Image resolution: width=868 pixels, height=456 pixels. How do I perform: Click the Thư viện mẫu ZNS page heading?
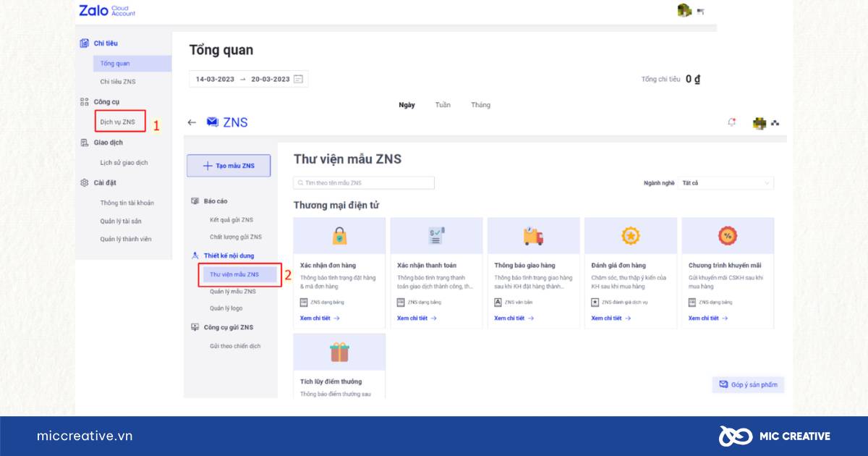click(347, 159)
